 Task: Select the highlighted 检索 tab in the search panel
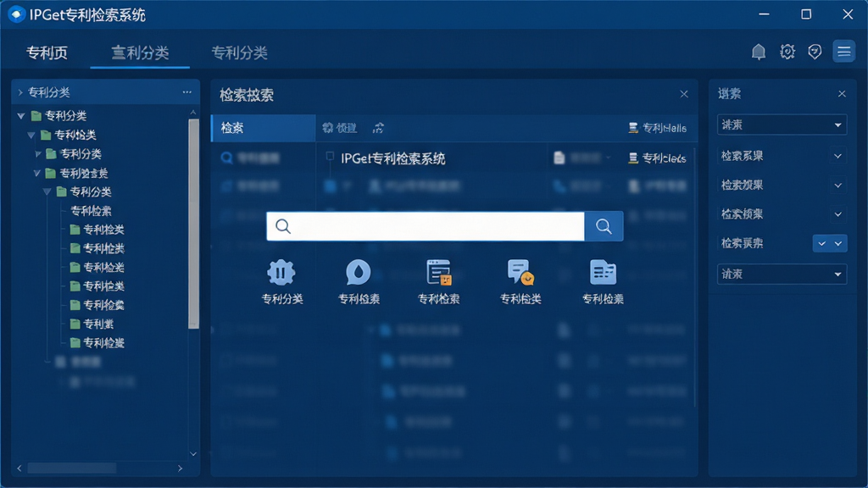264,129
